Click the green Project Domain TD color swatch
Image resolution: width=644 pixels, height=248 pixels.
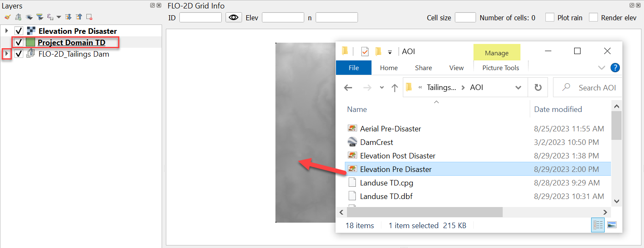(x=30, y=42)
